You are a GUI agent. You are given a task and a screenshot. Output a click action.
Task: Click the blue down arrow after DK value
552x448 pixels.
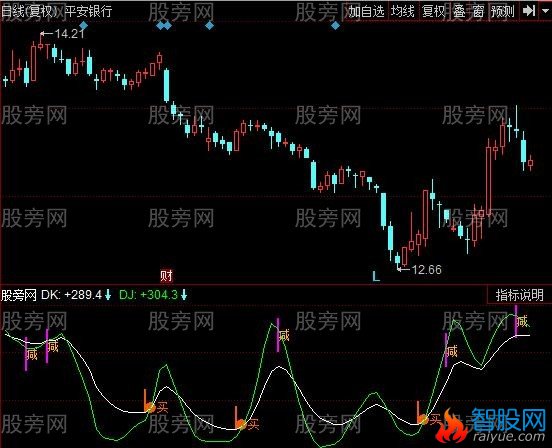pos(108,295)
